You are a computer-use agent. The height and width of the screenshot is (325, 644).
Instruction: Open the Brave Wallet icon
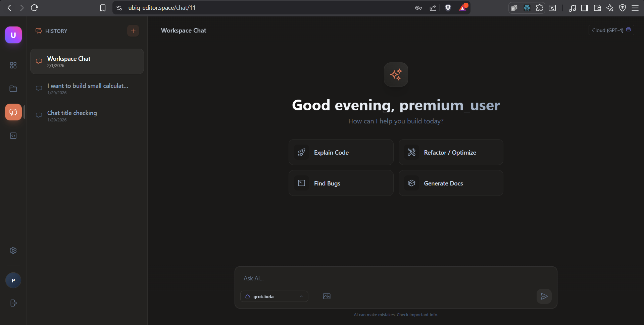pyautogui.click(x=597, y=8)
